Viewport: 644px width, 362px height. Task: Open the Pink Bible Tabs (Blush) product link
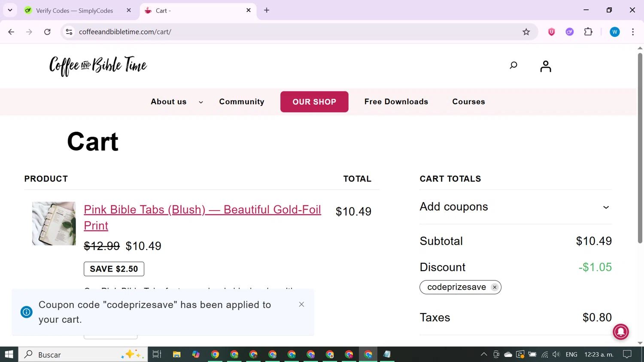[202, 217]
